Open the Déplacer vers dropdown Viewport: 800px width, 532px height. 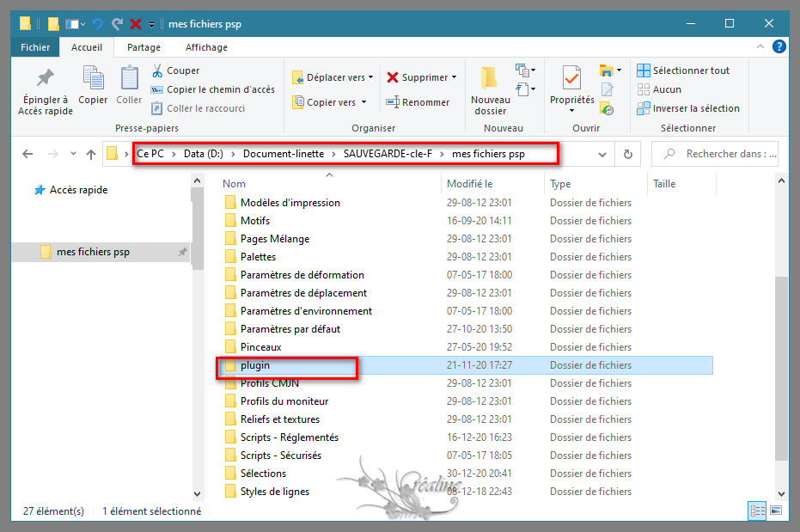click(x=333, y=77)
